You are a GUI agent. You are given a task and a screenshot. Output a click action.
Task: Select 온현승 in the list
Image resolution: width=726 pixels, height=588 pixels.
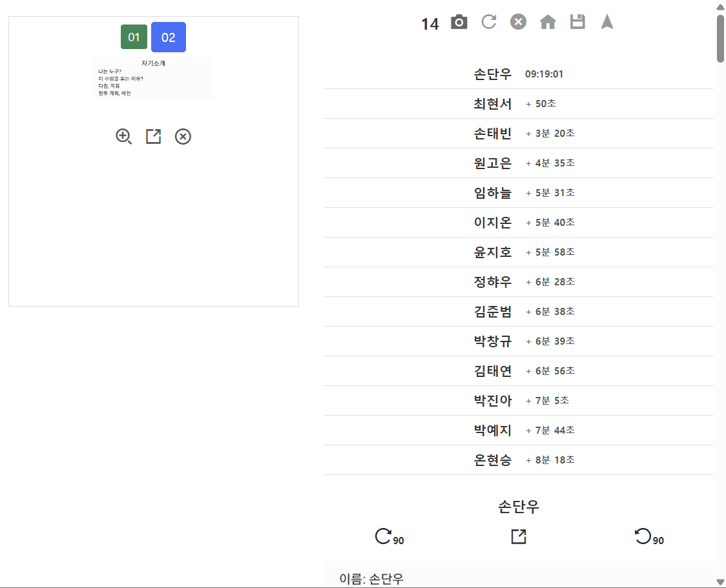[518, 460]
